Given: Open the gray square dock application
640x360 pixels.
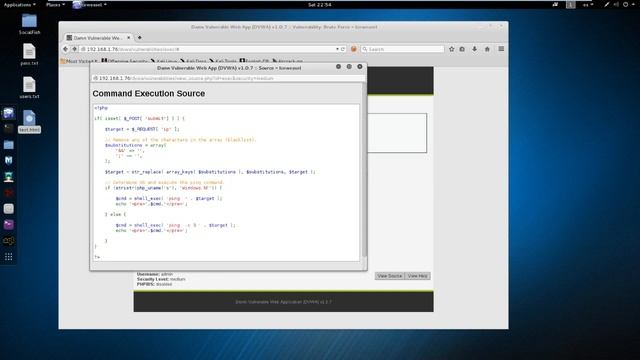Looking at the screenshot, I should [9, 209].
